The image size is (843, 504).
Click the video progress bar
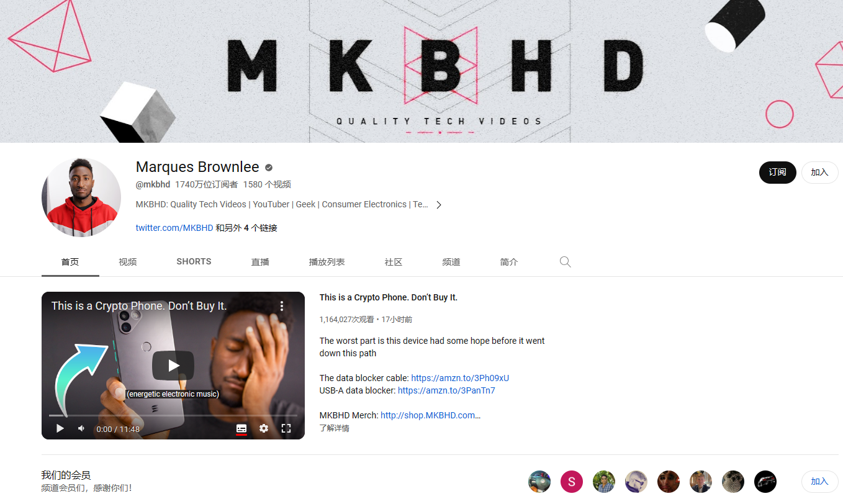click(173, 415)
